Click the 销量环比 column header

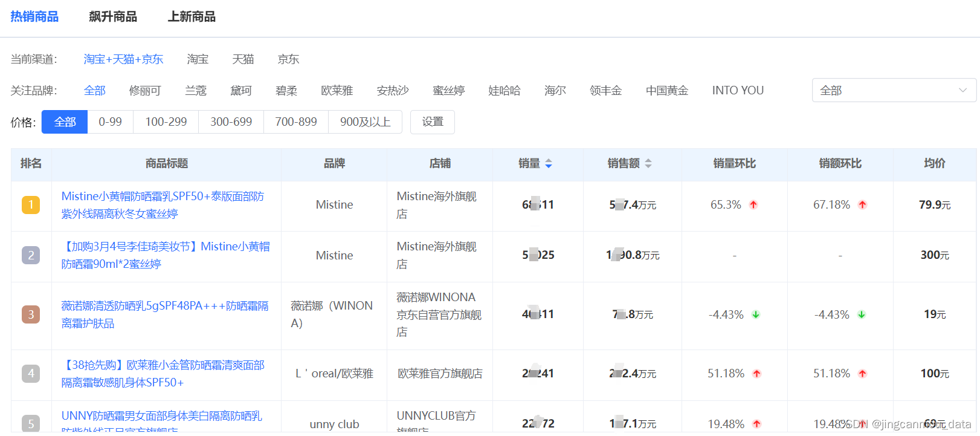tap(735, 163)
